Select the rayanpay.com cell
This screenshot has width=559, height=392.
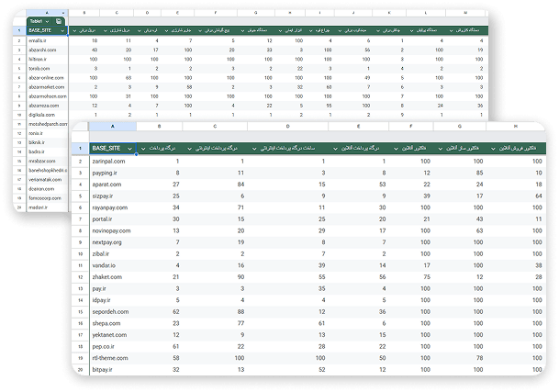click(x=113, y=207)
